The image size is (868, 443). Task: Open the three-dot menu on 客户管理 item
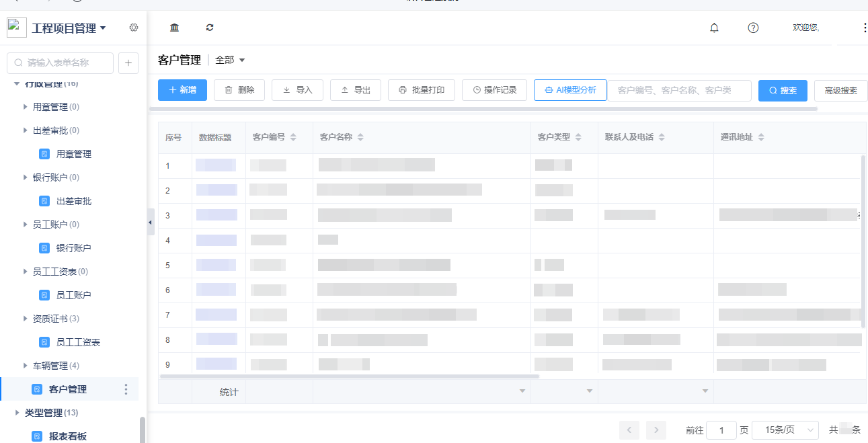coord(125,389)
